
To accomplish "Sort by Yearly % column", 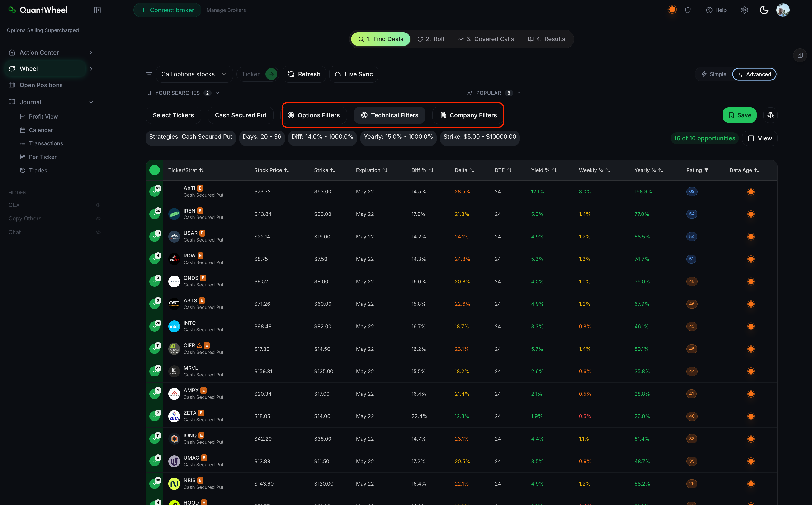I will (x=649, y=170).
